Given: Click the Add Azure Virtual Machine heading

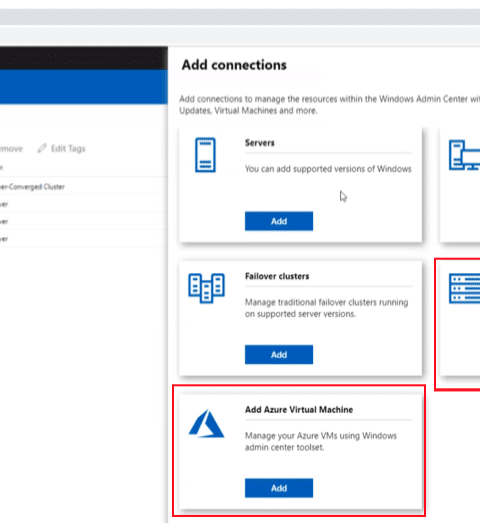Looking at the screenshot, I should click(299, 410).
